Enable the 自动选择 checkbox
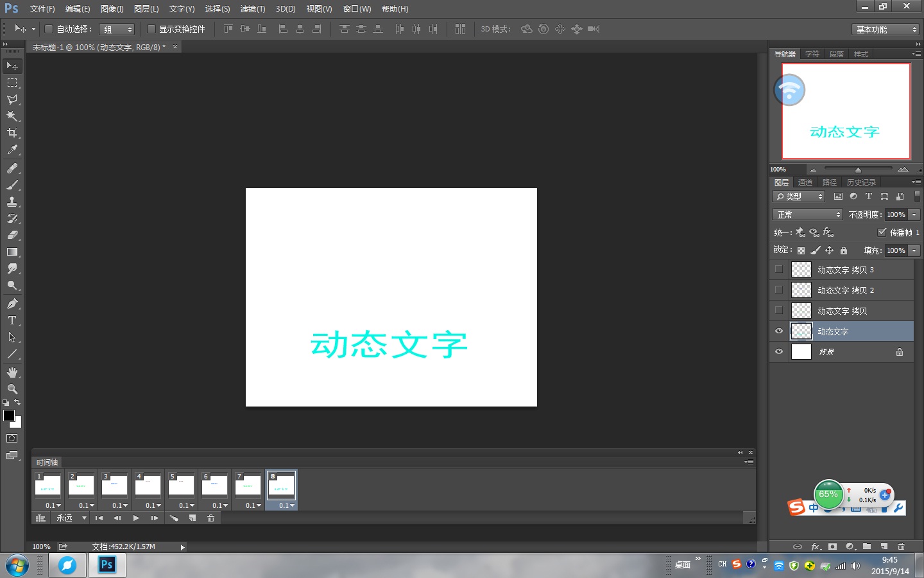 tap(48, 29)
